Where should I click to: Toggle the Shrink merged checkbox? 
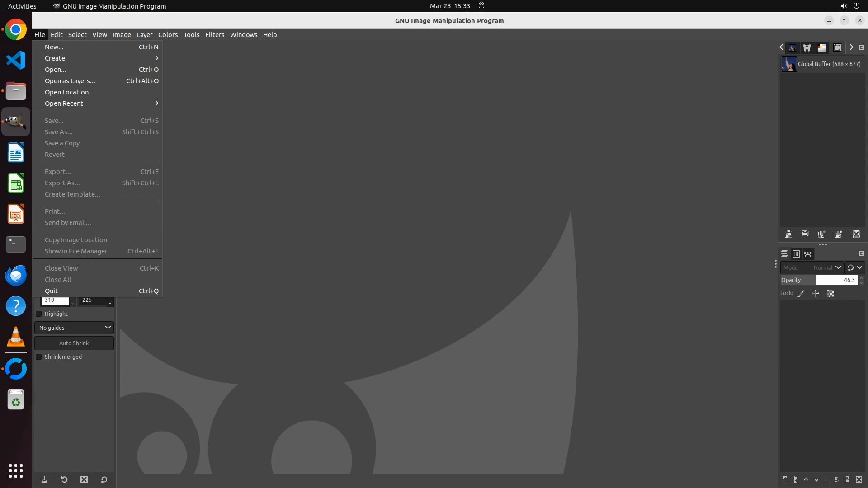(39, 357)
